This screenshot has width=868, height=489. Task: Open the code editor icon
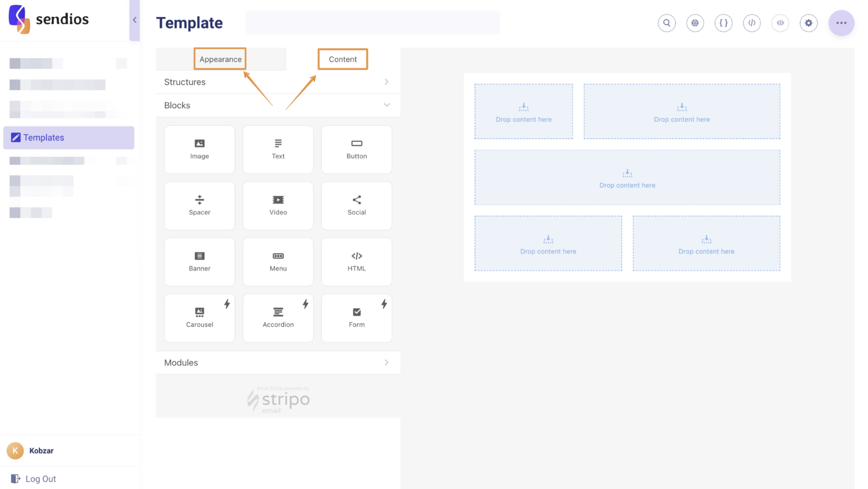tap(752, 23)
